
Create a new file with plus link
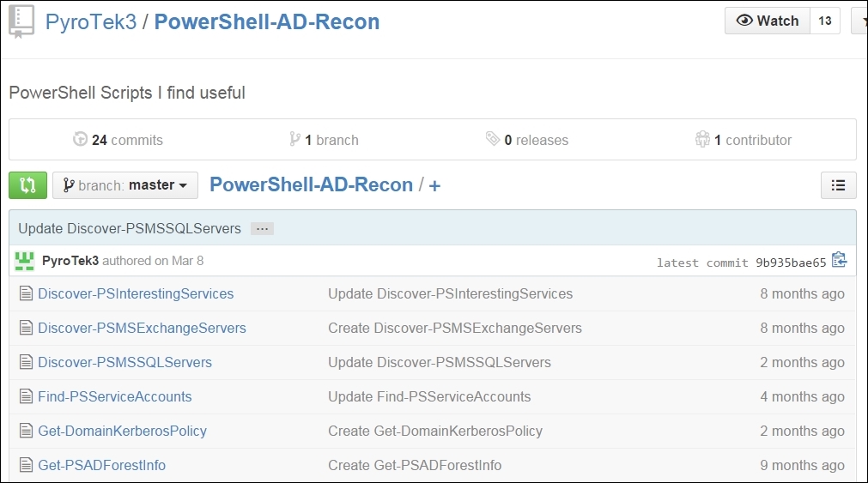point(434,185)
